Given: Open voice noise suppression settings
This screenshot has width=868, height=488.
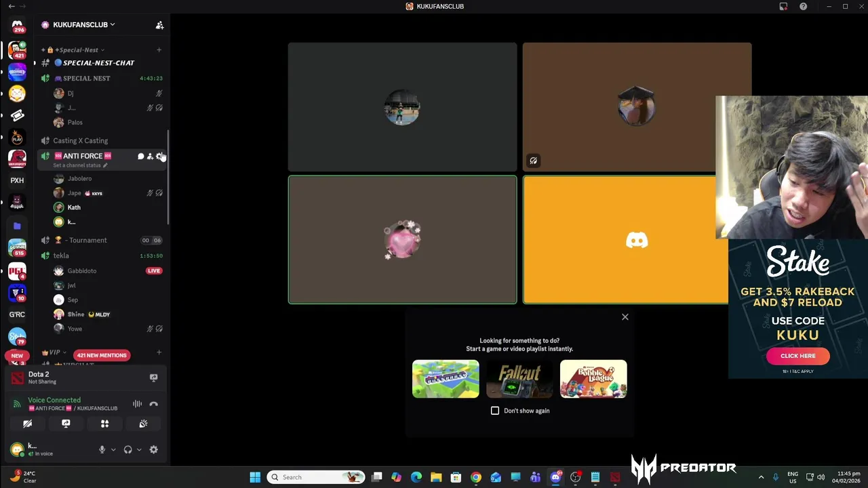Looking at the screenshot, I should (137, 404).
